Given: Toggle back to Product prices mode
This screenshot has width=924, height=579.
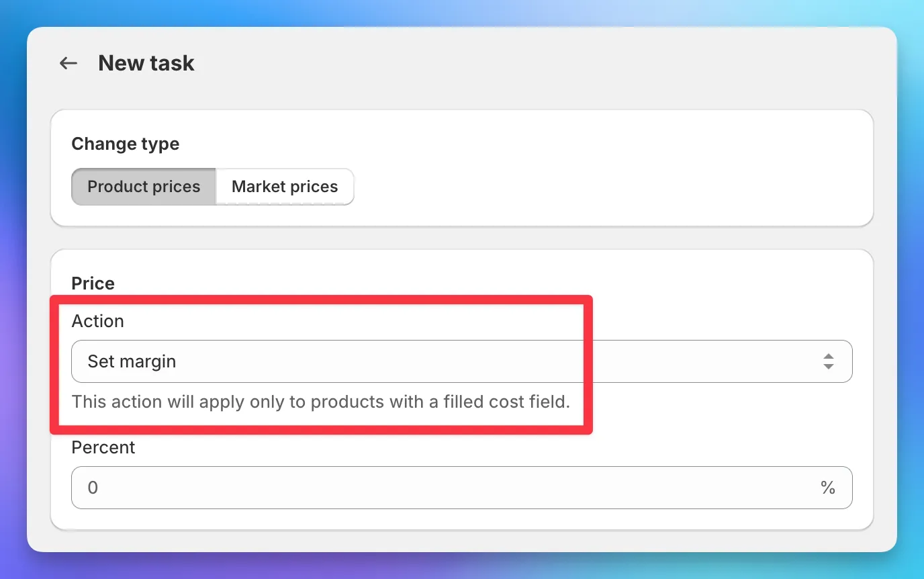Looking at the screenshot, I should 143,186.
